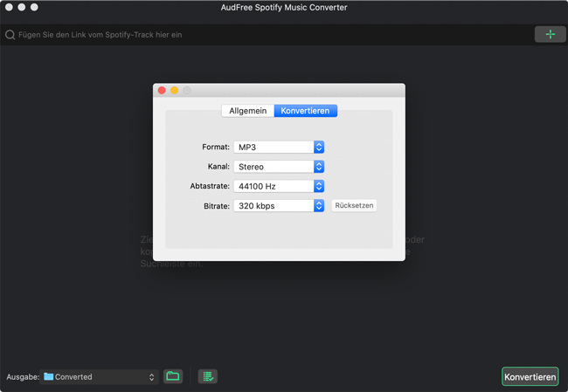The height and width of the screenshot is (392, 568).
Task: Open the Ausgabe Converted folder dropdown
Action: coord(99,377)
